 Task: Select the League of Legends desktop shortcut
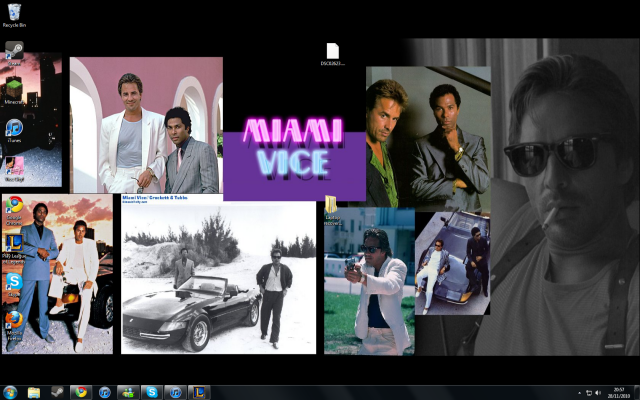(14, 244)
